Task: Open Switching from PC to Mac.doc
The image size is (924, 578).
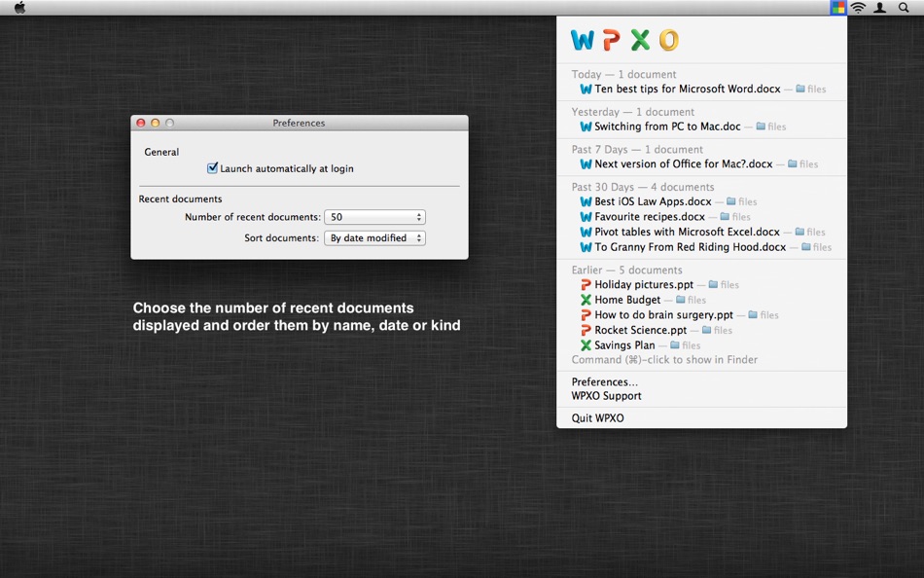Action: (667, 126)
